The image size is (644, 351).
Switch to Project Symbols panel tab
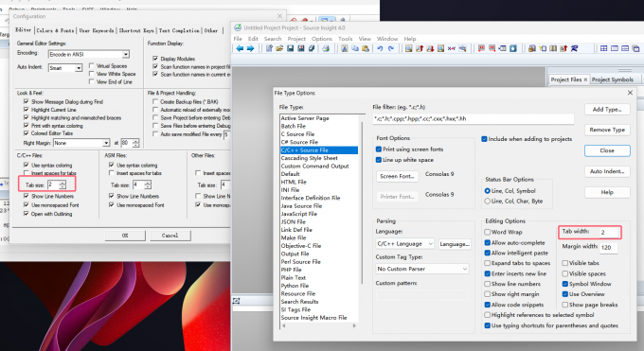coord(613,79)
